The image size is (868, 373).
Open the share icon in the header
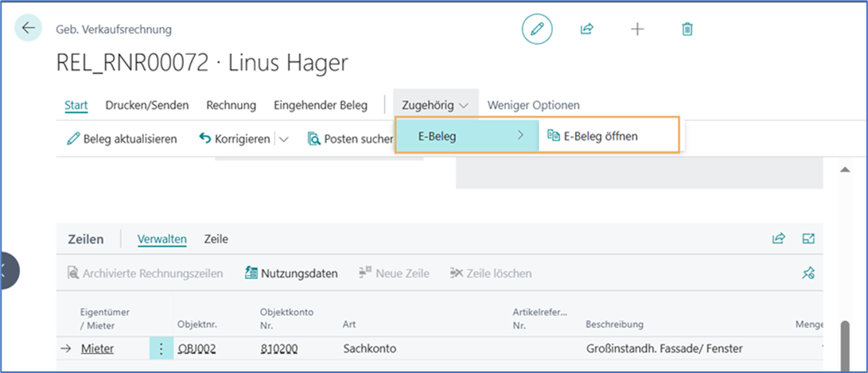click(x=587, y=29)
